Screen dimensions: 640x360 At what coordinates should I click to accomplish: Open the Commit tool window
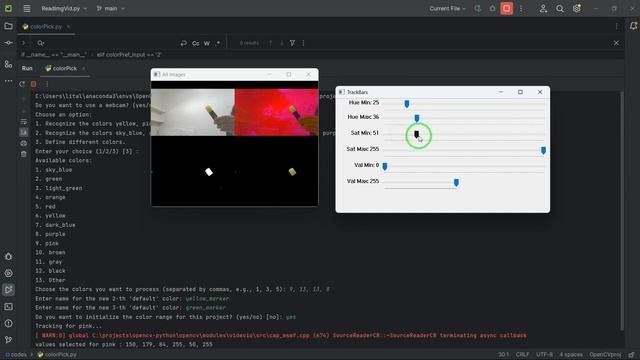click(8, 43)
